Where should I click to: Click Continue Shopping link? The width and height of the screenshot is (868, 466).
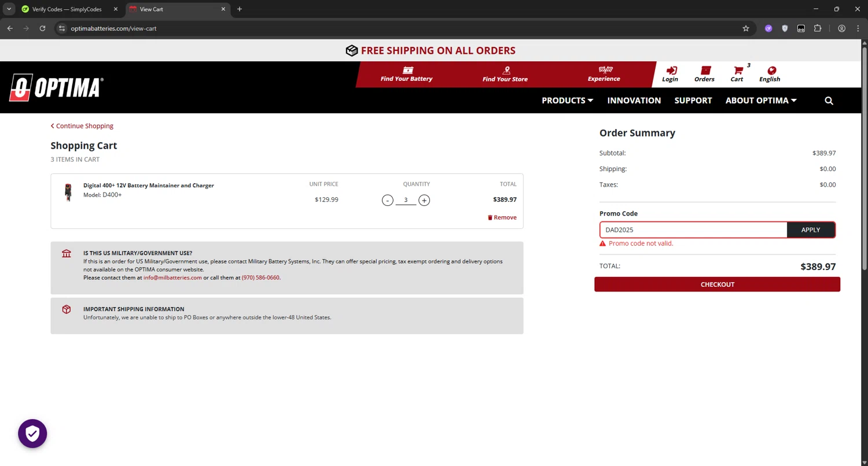pyautogui.click(x=82, y=126)
